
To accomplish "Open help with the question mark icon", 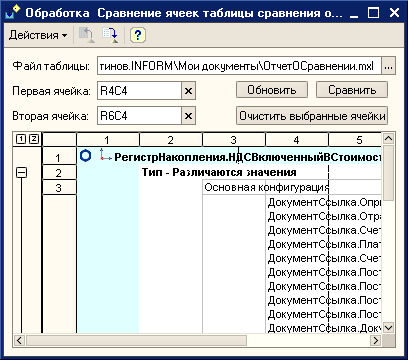I will pyautogui.click(x=137, y=35).
